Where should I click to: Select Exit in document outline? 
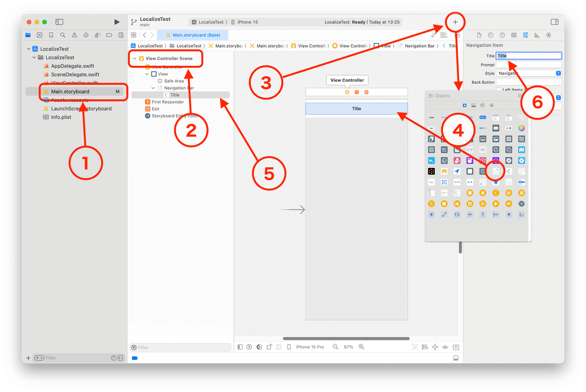coord(155,109)
